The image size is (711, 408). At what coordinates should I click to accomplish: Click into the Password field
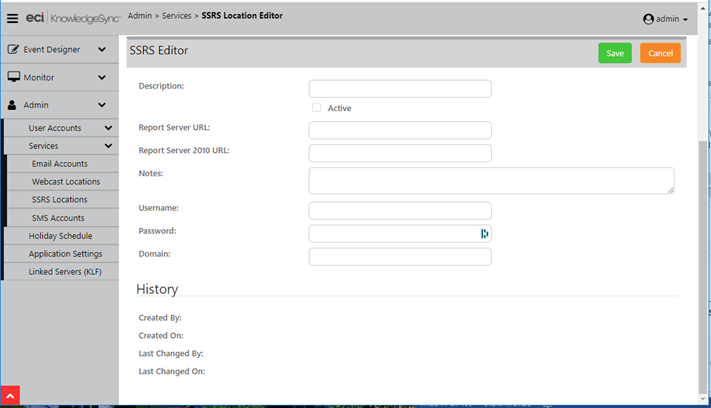[400, 234]
